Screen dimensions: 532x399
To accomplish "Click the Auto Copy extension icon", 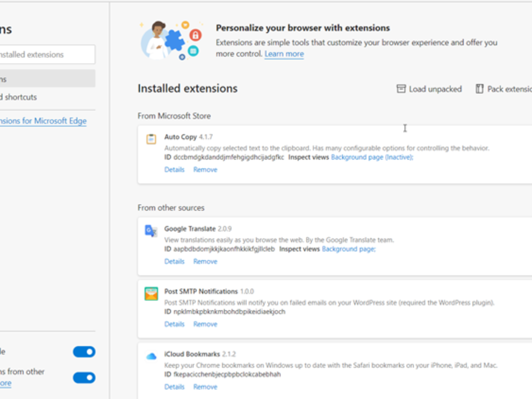I will pos(151,139).
